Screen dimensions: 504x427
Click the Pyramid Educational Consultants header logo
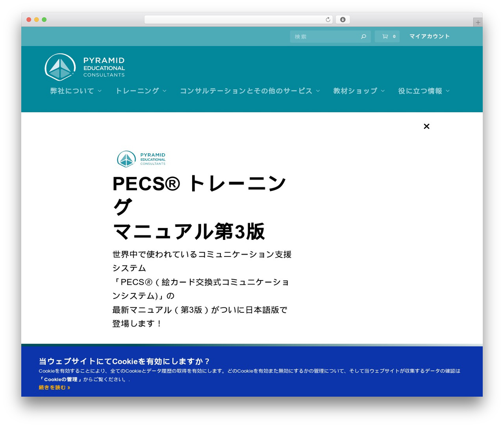85,67
